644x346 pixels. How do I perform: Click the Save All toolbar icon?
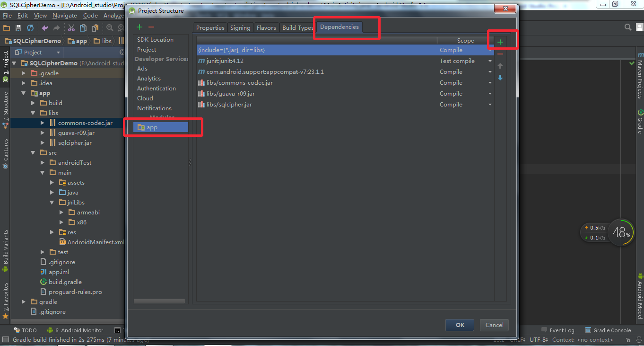18,28
